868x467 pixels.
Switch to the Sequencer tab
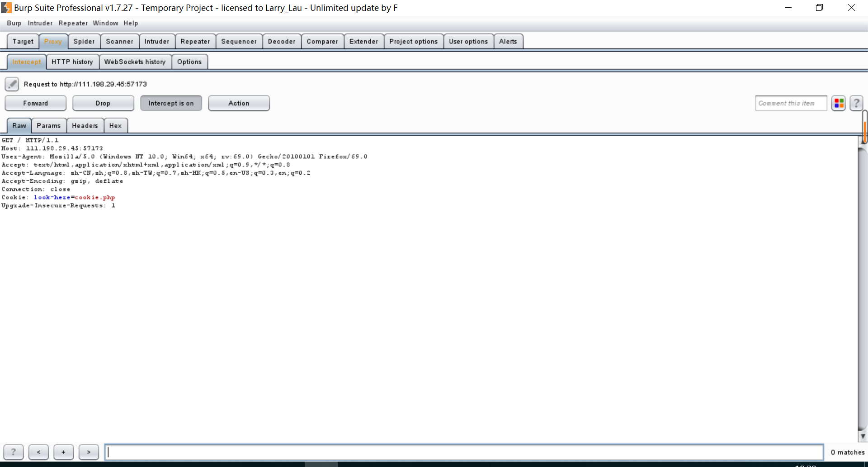(239, 41)
